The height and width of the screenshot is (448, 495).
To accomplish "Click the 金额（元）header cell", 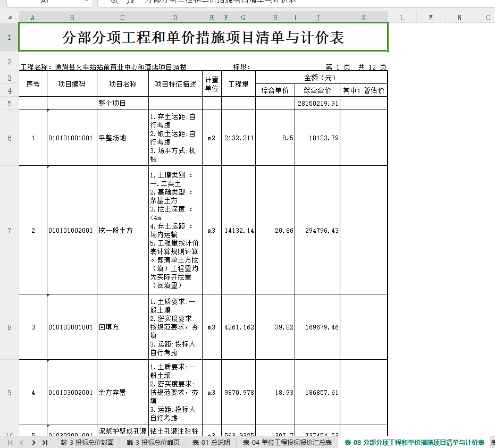I will [321, 78].
